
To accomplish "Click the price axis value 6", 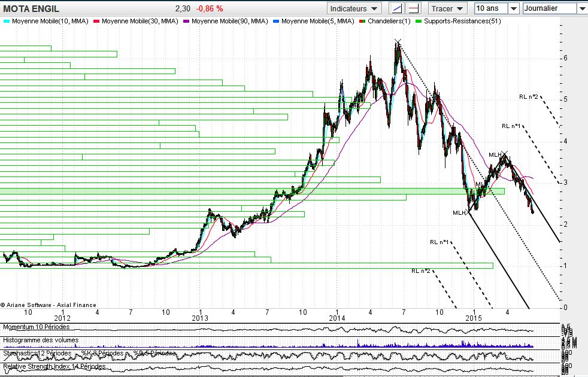I will tap(565, 58).
